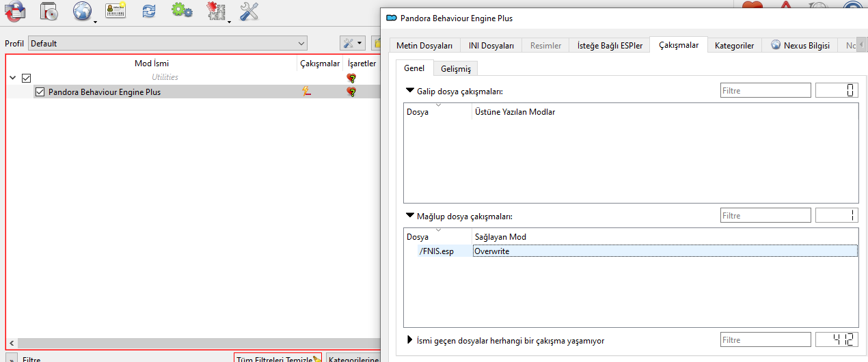Collapse the Mağlup dosya çakışmaları section

coord(410,216)
